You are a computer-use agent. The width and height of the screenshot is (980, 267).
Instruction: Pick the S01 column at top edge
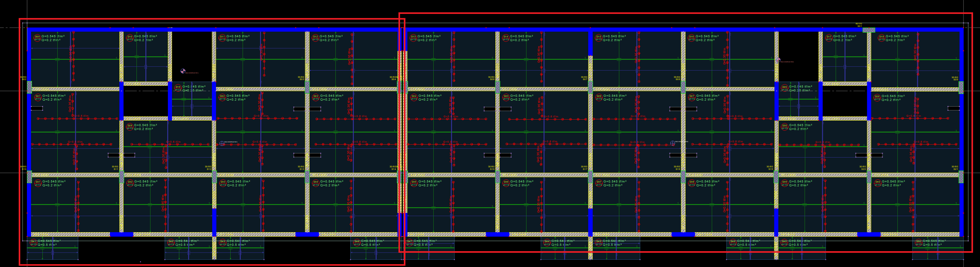pyautogui.click(x=869, y=30)
